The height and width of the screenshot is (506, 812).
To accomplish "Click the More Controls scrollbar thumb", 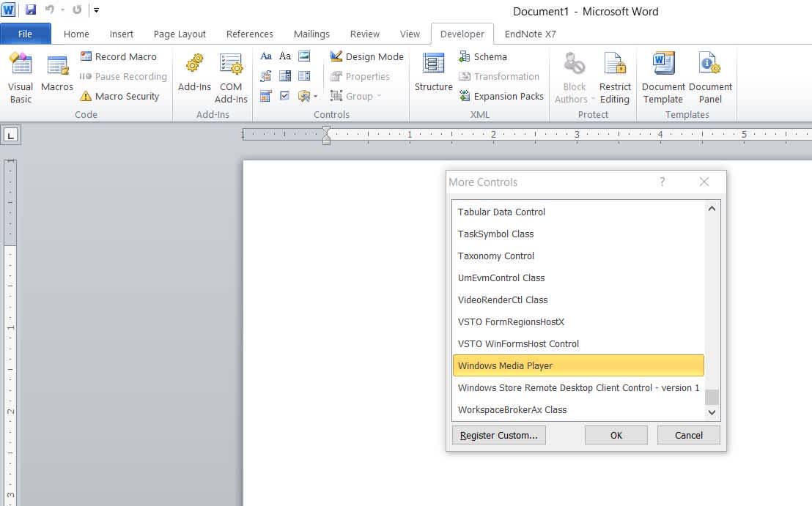I will coord(712,397).
